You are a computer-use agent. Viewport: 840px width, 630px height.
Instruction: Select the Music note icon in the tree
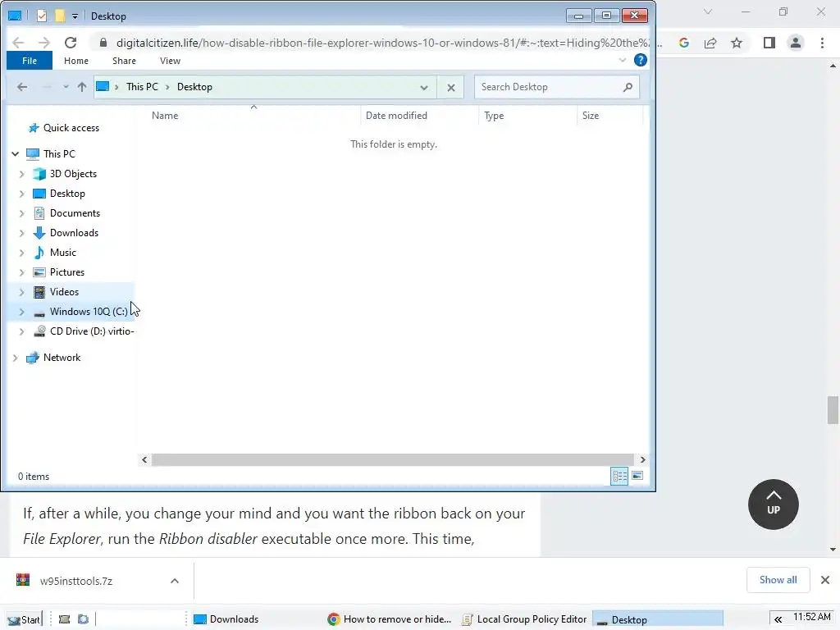(39, 253)
